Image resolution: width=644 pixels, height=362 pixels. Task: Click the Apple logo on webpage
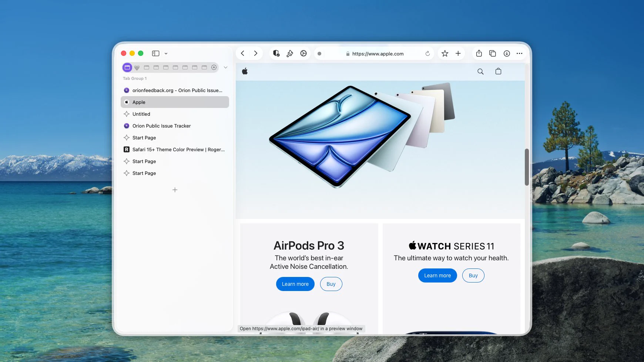coord(245,71)
